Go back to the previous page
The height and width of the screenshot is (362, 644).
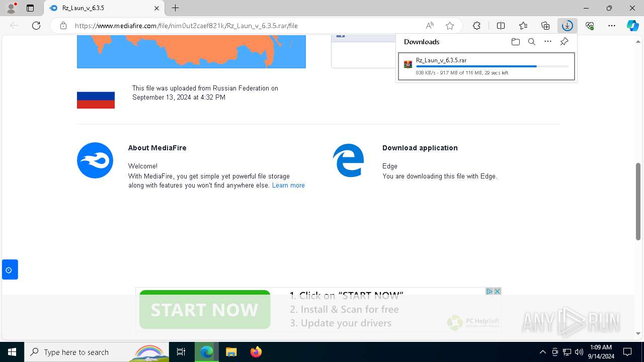(x=14, y=26)
